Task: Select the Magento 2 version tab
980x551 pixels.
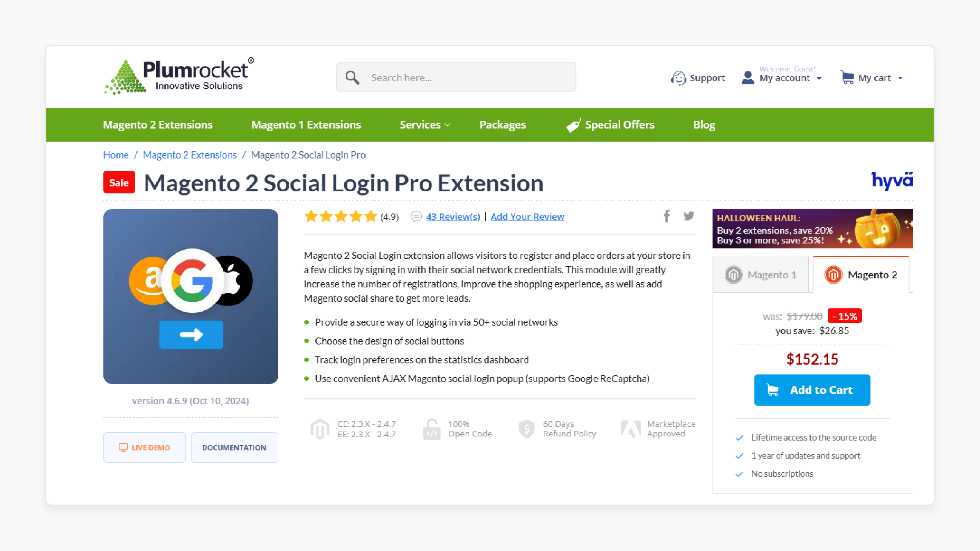Action: pos(862,274)
